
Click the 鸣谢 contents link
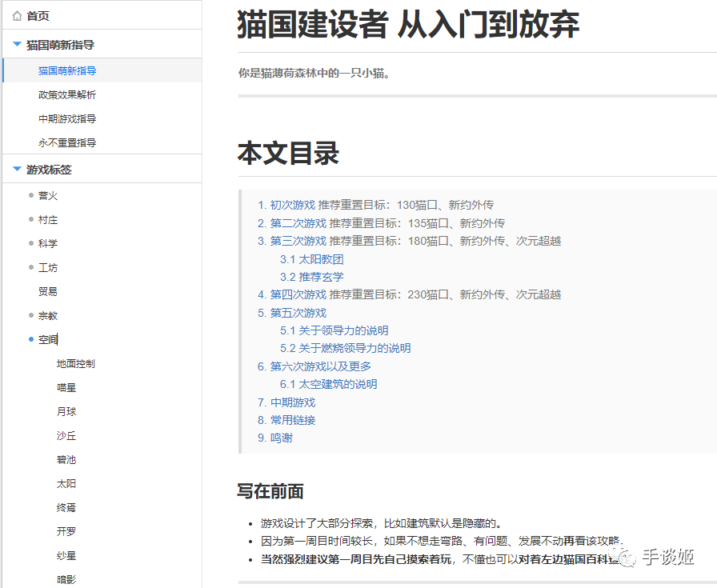point(281,438)
